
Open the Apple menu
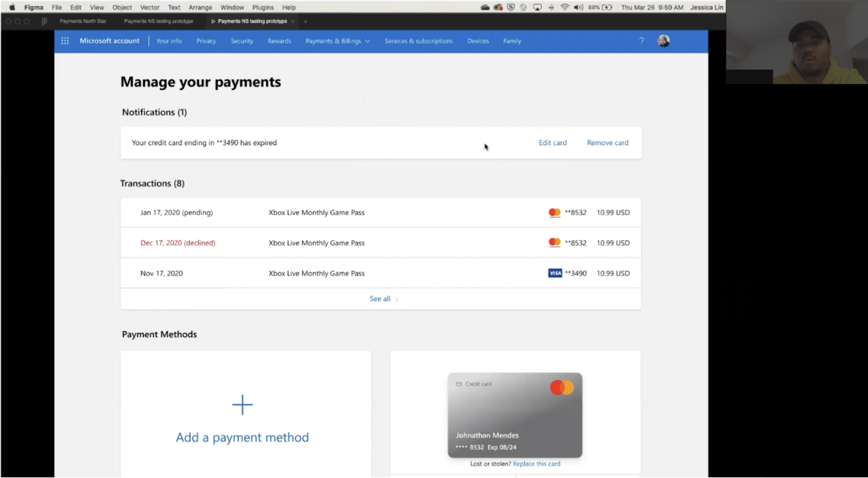12,7
